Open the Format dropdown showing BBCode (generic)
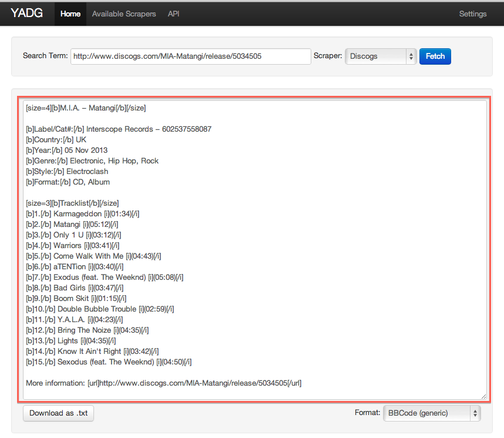This screenshot has height=438, width=504. pos(432,413)
